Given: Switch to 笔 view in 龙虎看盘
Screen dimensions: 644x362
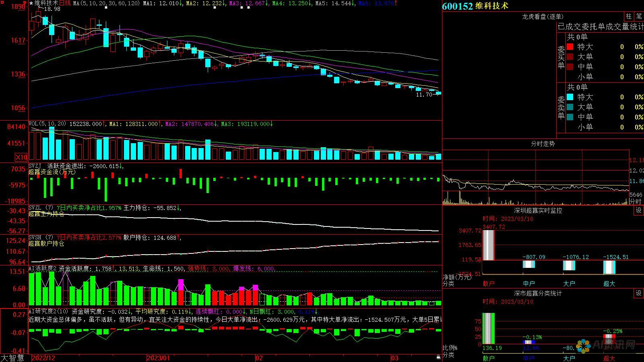Looking at the screenshot, I should [639, 16].
